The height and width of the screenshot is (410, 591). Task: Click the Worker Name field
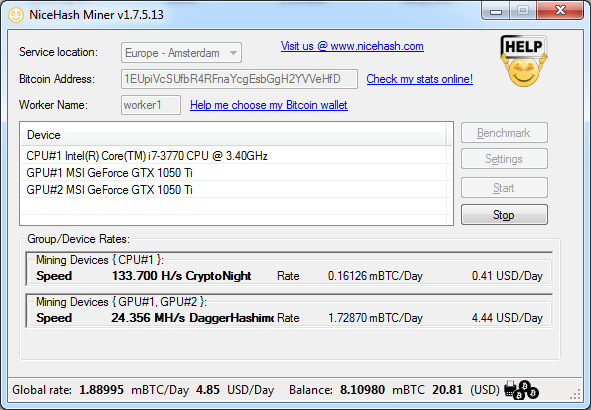[x=151, y=105]
